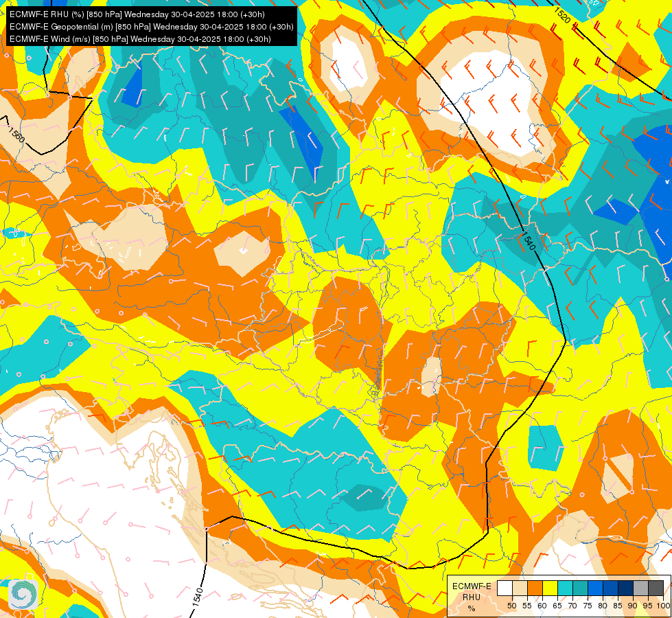The height and width of the screenshot is (618, 672).
Task: Click the orange 55-60 legend swatch
Action: 535,588
